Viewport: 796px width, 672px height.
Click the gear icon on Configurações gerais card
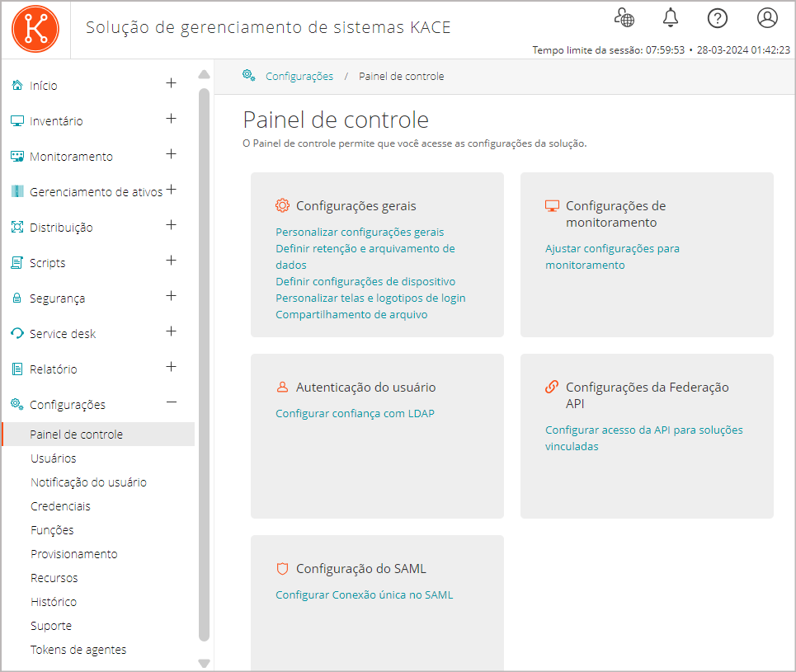click(x=283, y=205)
